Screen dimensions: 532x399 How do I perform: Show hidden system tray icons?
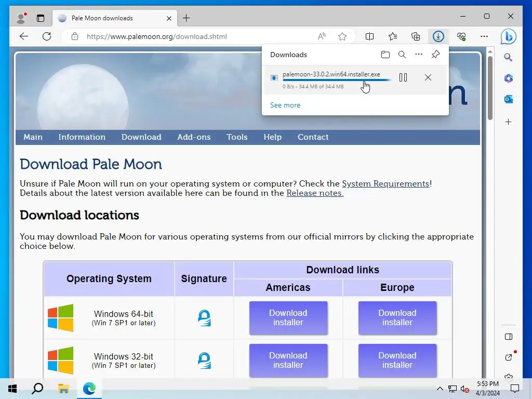440,389
